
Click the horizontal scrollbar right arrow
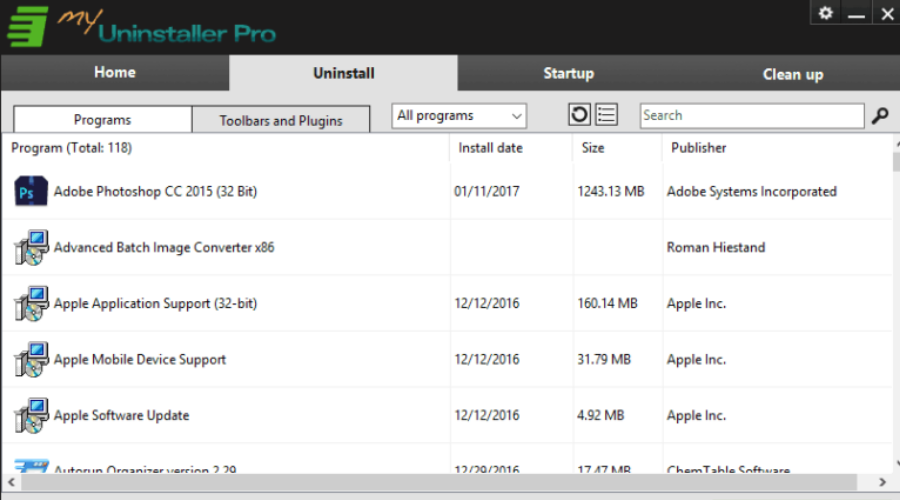click(x=882, y=482)
